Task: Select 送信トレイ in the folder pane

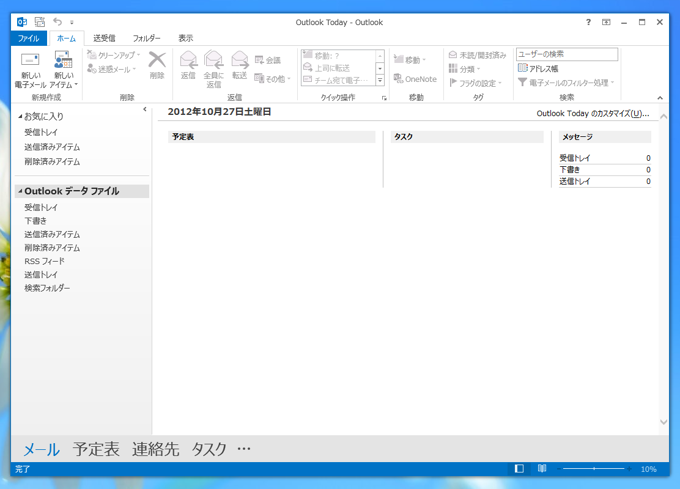Action: click(41, 274)
